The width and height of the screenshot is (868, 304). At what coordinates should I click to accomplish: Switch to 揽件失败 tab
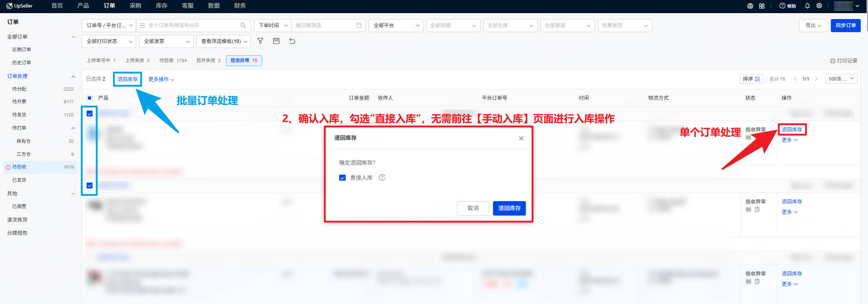point(209,61)
